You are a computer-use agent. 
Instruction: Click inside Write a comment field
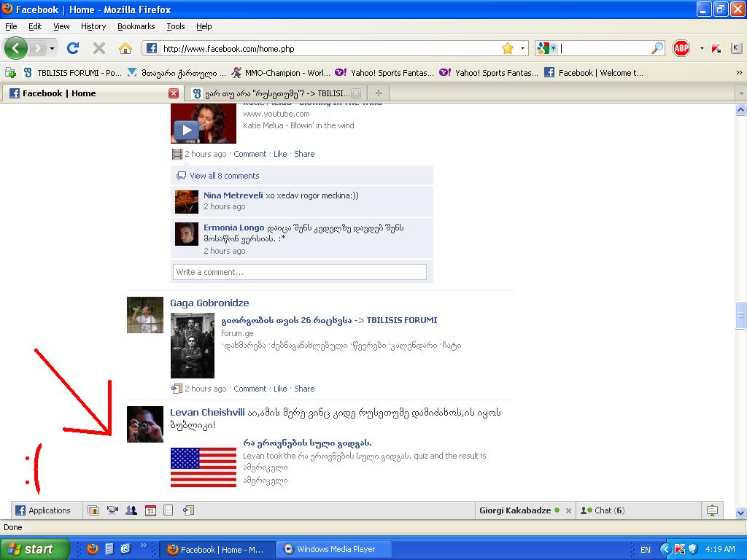[299, 272]
